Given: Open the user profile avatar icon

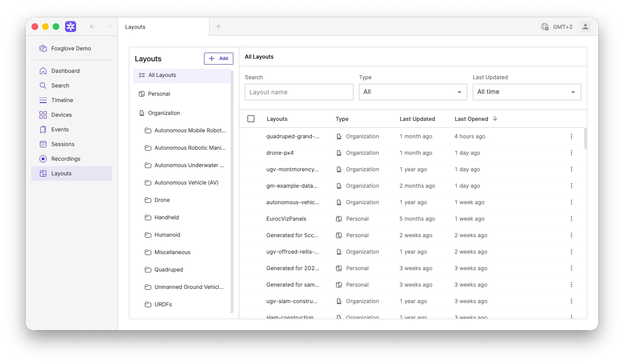Looking at the screenshot, I should click(x=585, y=27).
